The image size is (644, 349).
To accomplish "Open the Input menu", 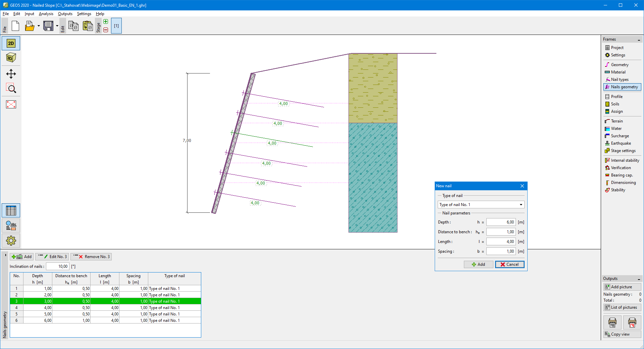I will coord(30,14).
